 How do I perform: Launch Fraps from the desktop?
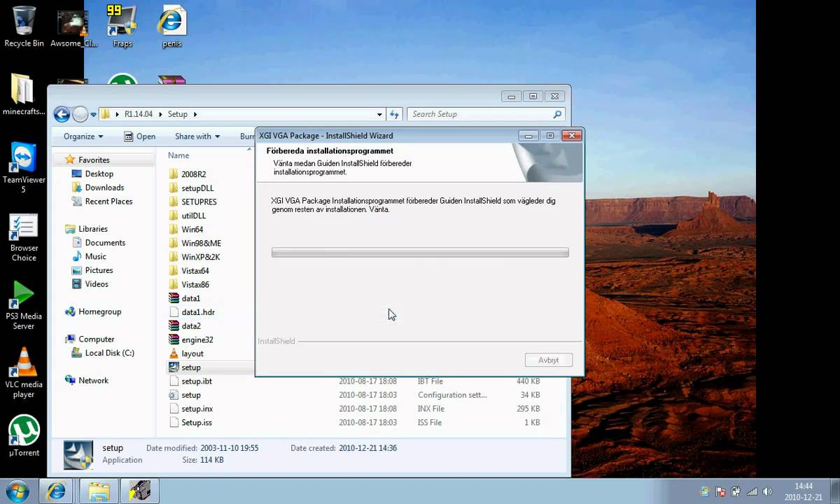122,27
